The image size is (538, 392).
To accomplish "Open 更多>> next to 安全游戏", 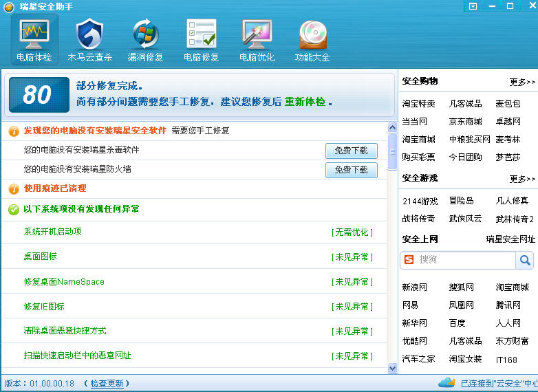I will click(522, 179).
